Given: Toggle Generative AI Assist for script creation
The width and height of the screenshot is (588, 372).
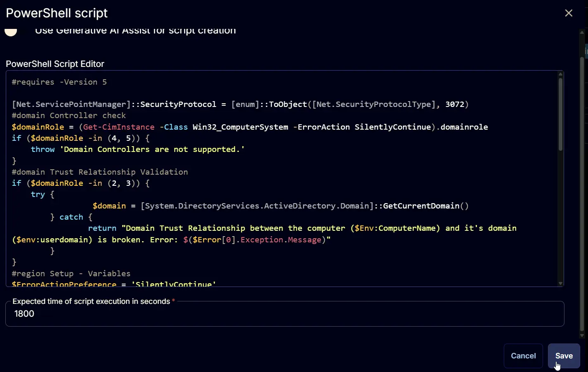Looking at the screenshot, I should pos(11,31).
